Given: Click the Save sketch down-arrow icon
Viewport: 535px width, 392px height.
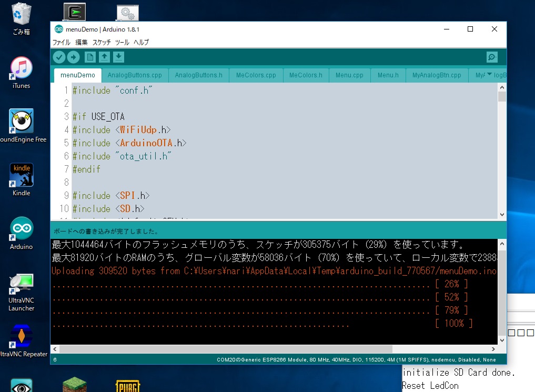Looking at the screenshot, I should pos(119,57).
